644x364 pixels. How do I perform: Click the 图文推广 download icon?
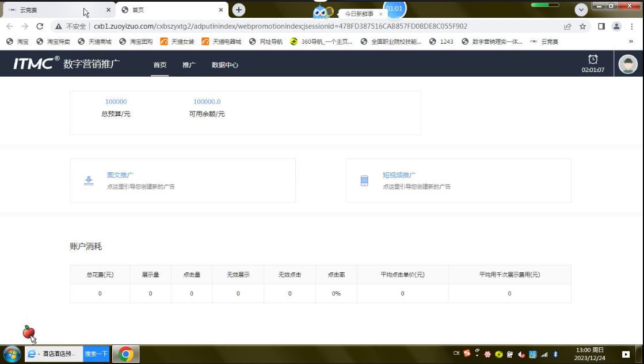89,181
